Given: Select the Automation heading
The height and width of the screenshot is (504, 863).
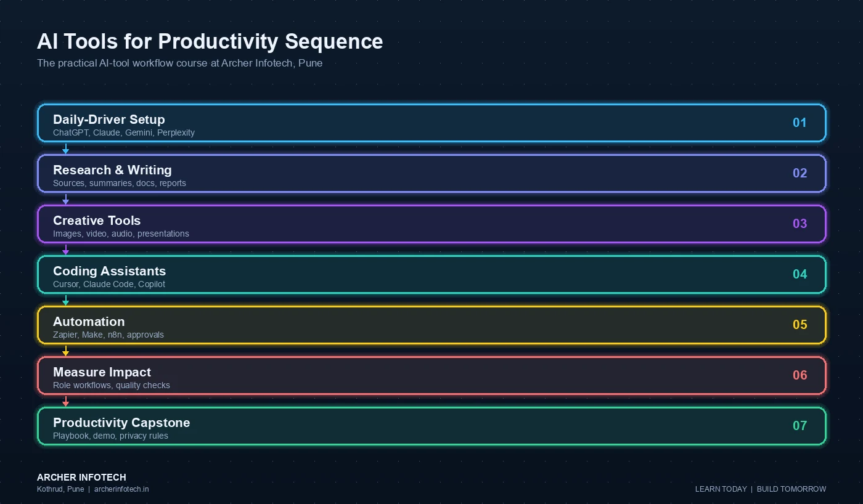Looking at the screenshot, I should tap(89, 322).
